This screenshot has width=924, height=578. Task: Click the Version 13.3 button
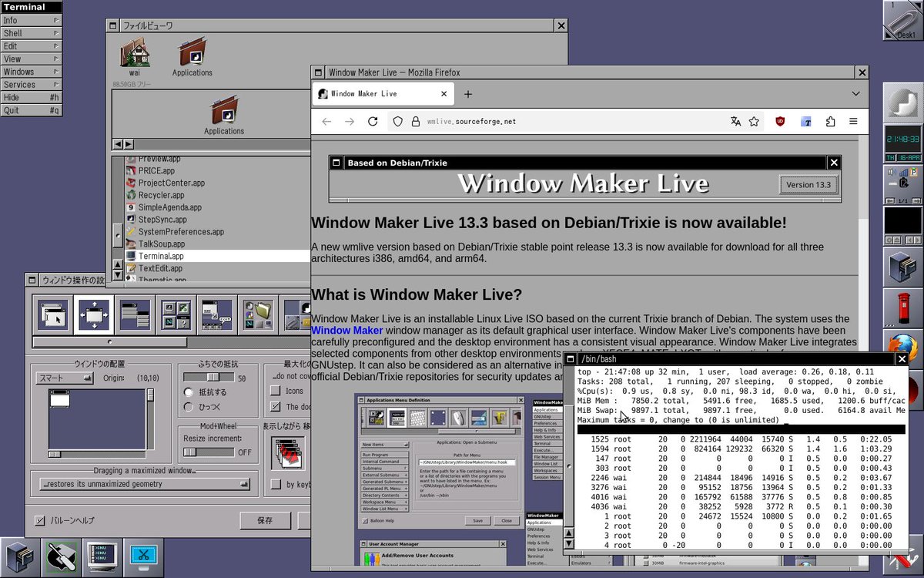pos(808,185)
